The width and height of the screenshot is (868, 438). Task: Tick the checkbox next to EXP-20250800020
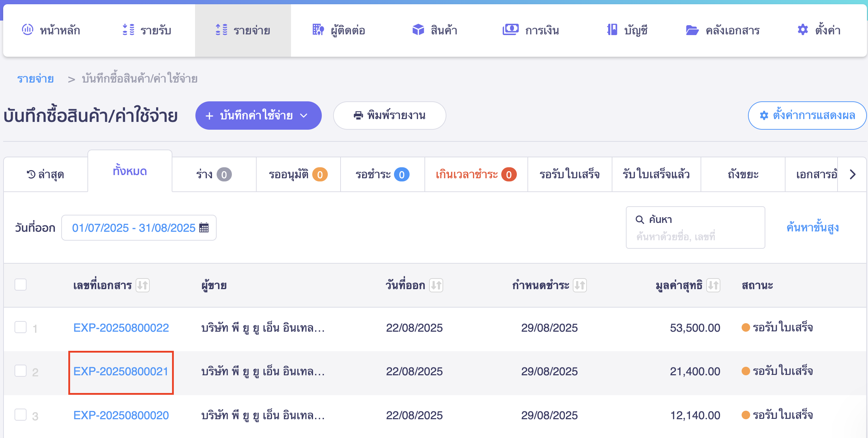coord(20,415)
